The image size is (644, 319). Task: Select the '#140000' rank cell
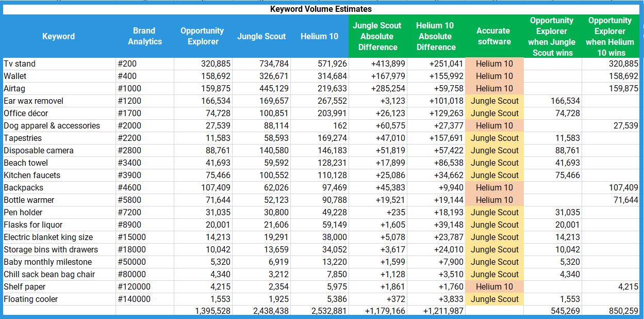pos(145,299)
